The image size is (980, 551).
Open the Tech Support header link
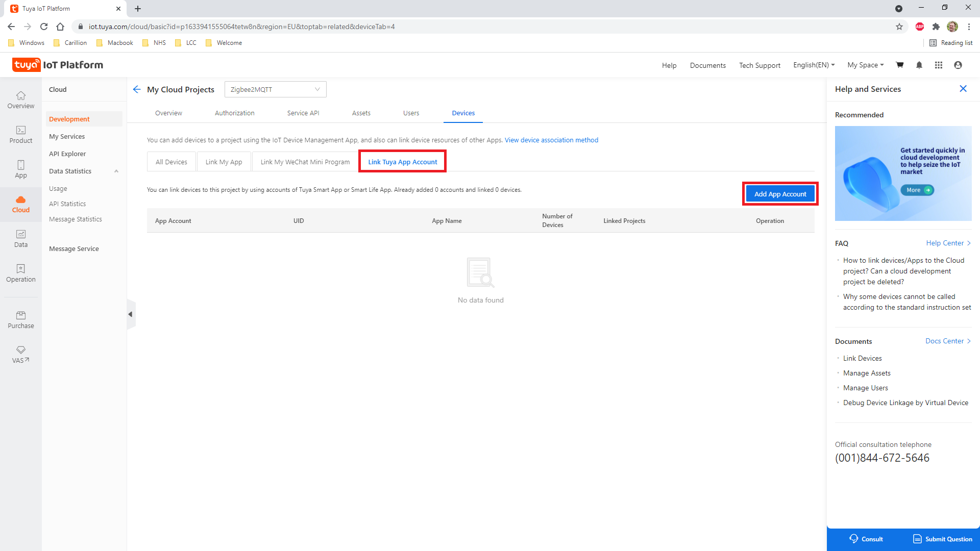759,65
